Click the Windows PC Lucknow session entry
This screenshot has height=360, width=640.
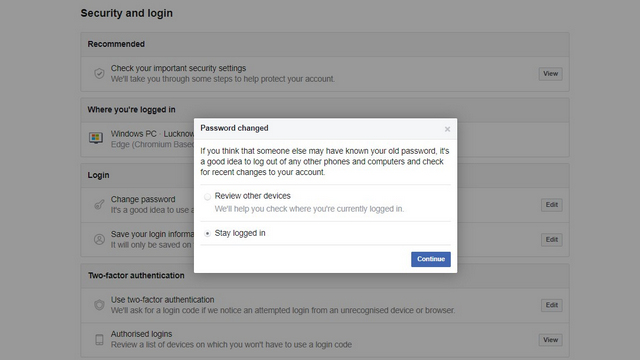(x=152, y=139)
